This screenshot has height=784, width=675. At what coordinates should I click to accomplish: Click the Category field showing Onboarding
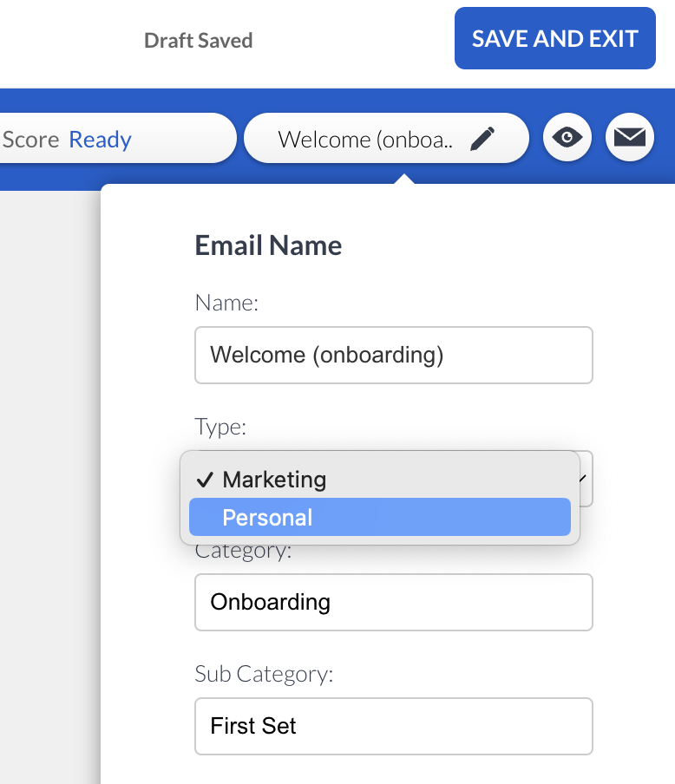pyautogui.click(x=393, y=602)
